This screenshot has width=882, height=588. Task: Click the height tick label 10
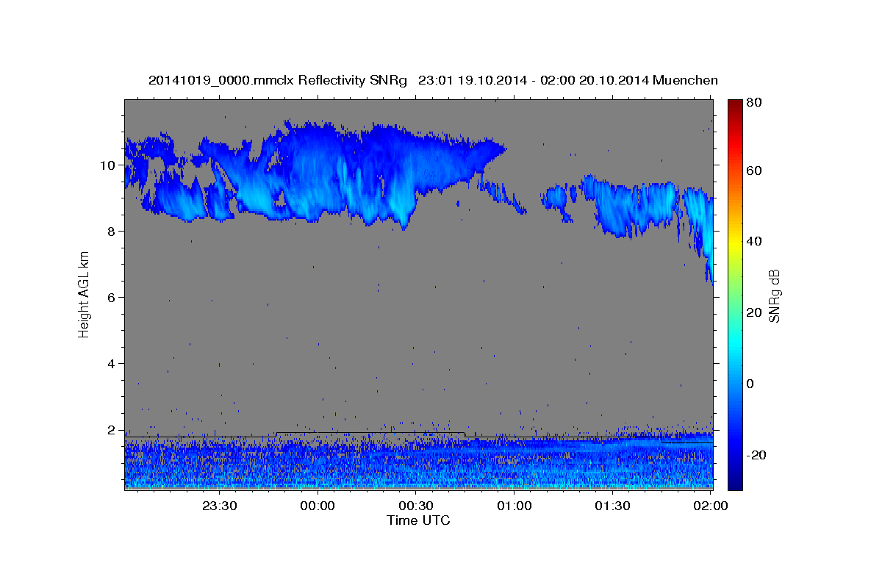click(110, 165)
